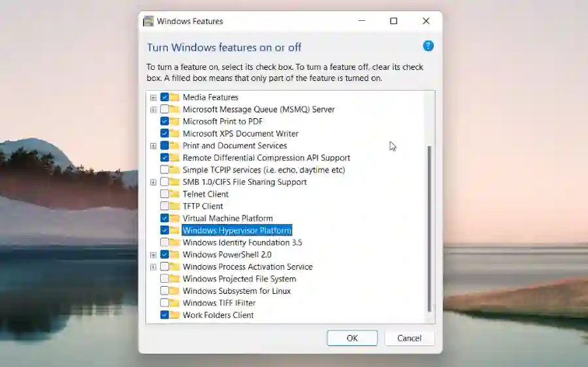Enable Windows Projected File System checkbox

tap(164, 279)
